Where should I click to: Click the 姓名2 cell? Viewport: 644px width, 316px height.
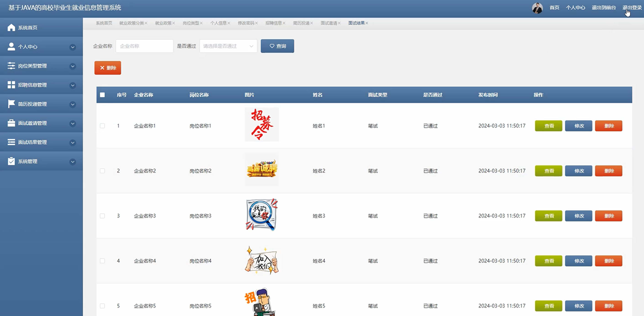coord(319,171)
